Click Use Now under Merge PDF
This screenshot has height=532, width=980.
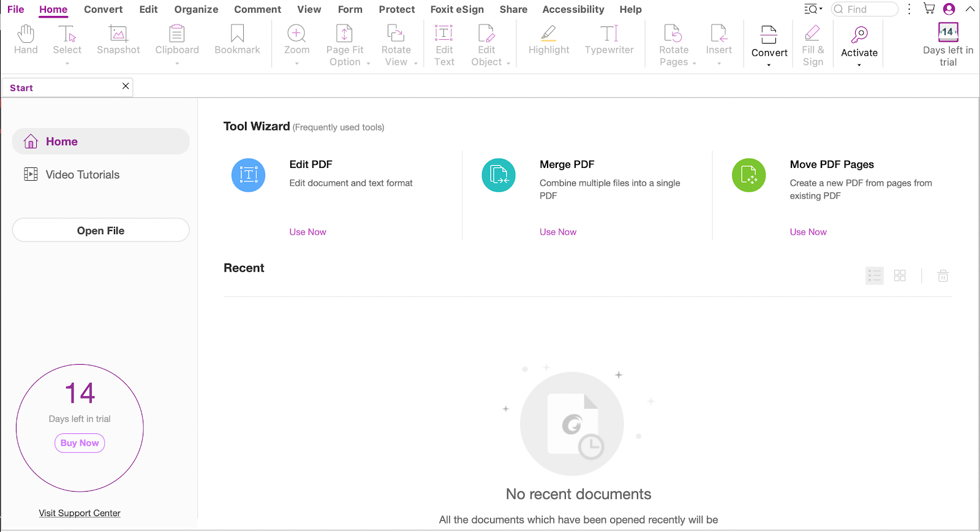coord(558,232)
